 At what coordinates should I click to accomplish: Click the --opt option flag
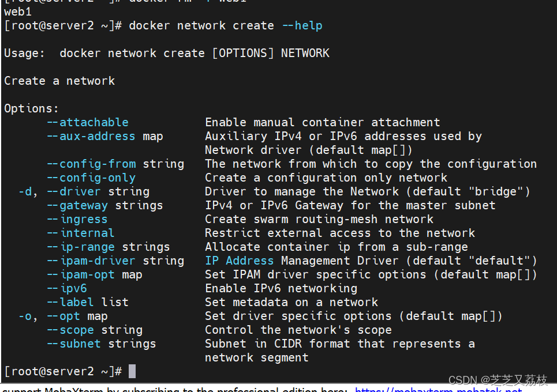63,316
